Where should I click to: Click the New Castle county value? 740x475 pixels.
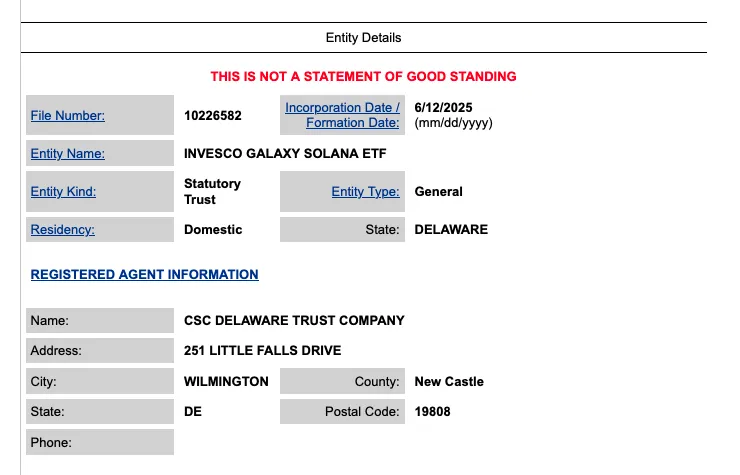pyautogui.click(x=449, y=382)
